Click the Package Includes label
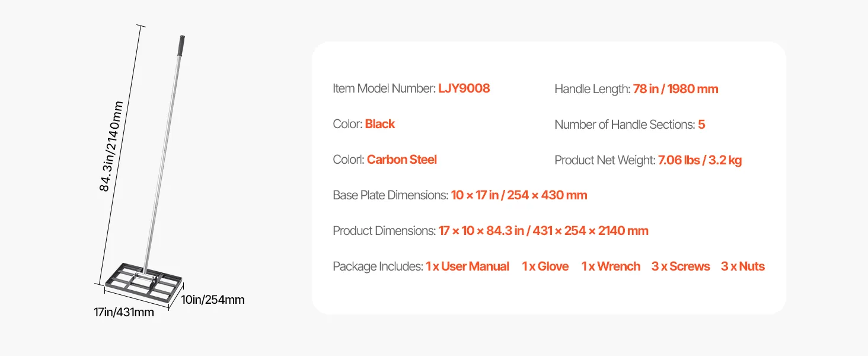Image resolution: width=868 pixels, height=356 pixels. coord(378,266)
